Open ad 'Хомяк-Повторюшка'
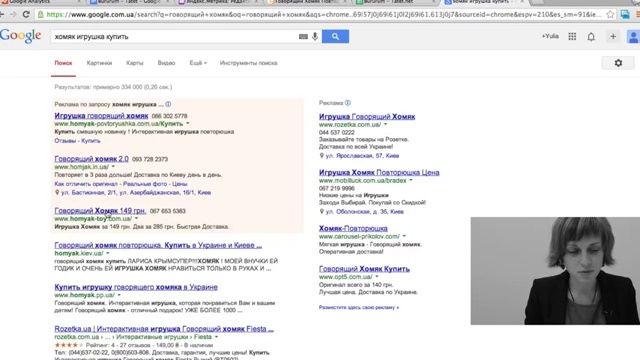 (x=353, y=229)
